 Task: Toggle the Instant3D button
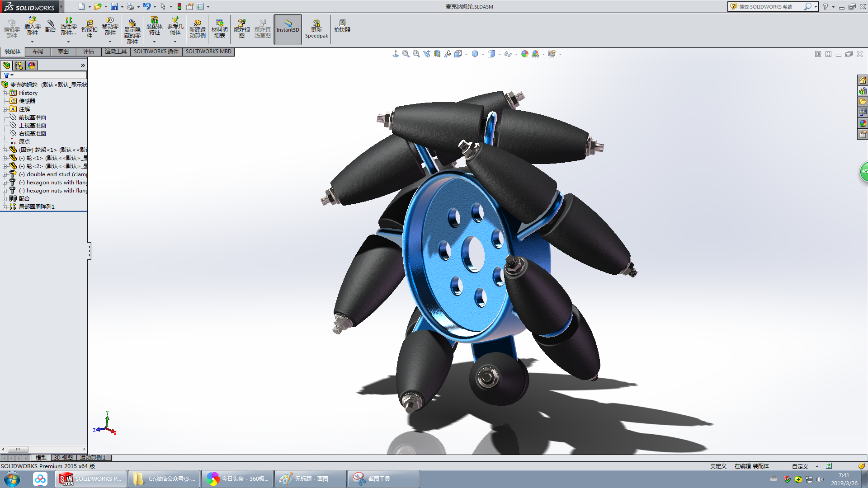pyautogui.click(x=288, y=29)
